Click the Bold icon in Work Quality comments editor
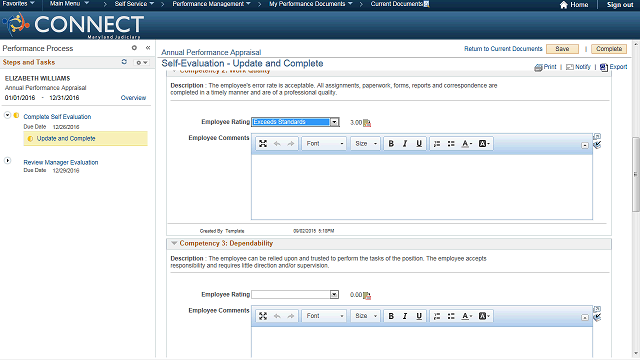Image resolution: width=640 pixels, height=360 pixels. pos(391,144)
